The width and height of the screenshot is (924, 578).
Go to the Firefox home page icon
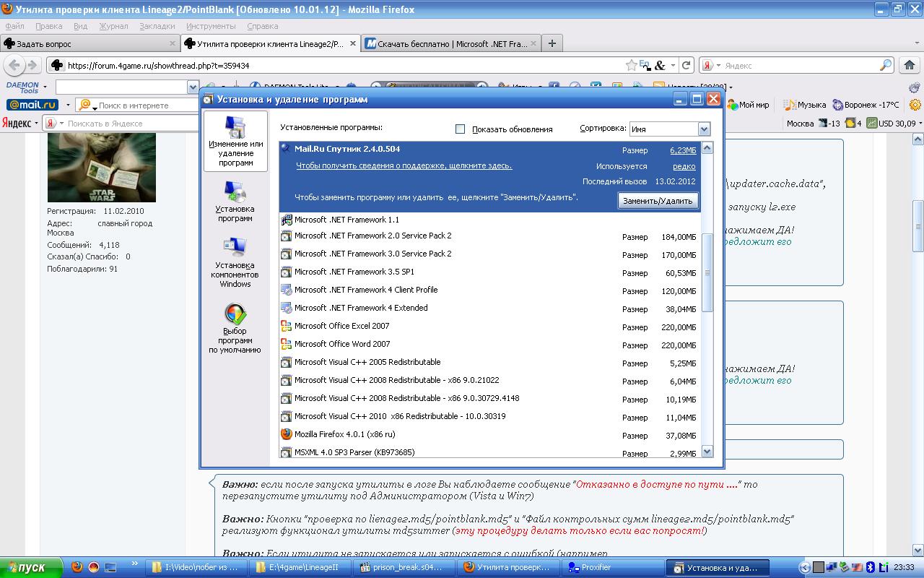910,65
